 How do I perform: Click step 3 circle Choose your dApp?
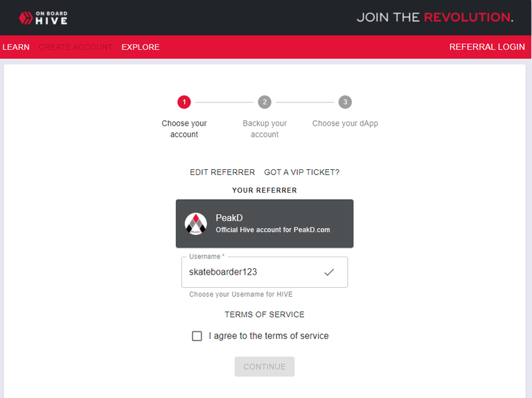345,102
